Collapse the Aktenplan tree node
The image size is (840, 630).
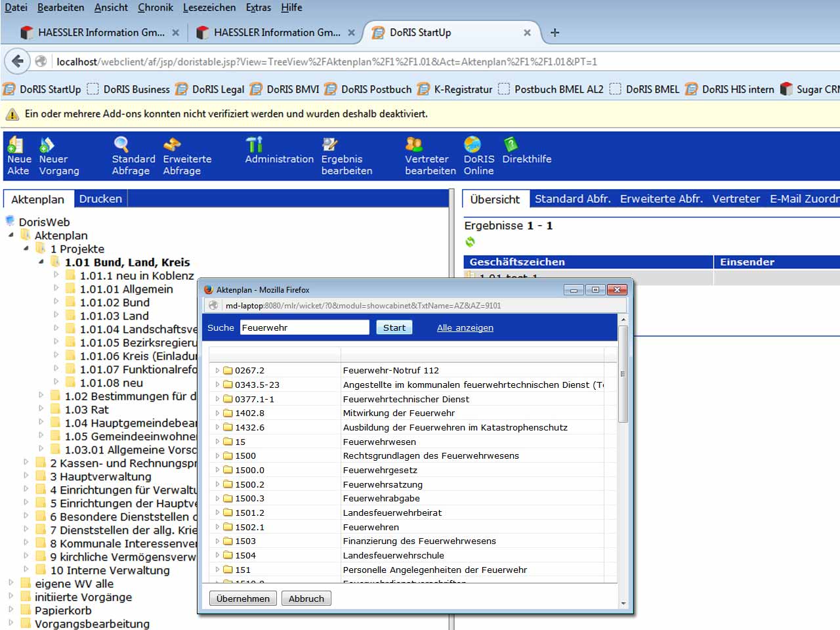point(11,235)
